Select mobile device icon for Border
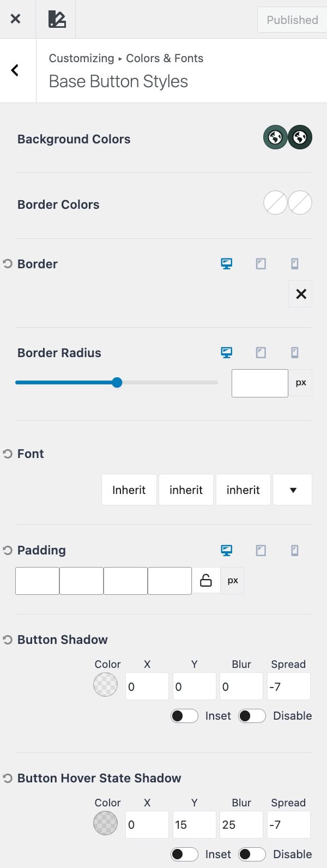This screenshot has width=327, height=868. [295, 264]
